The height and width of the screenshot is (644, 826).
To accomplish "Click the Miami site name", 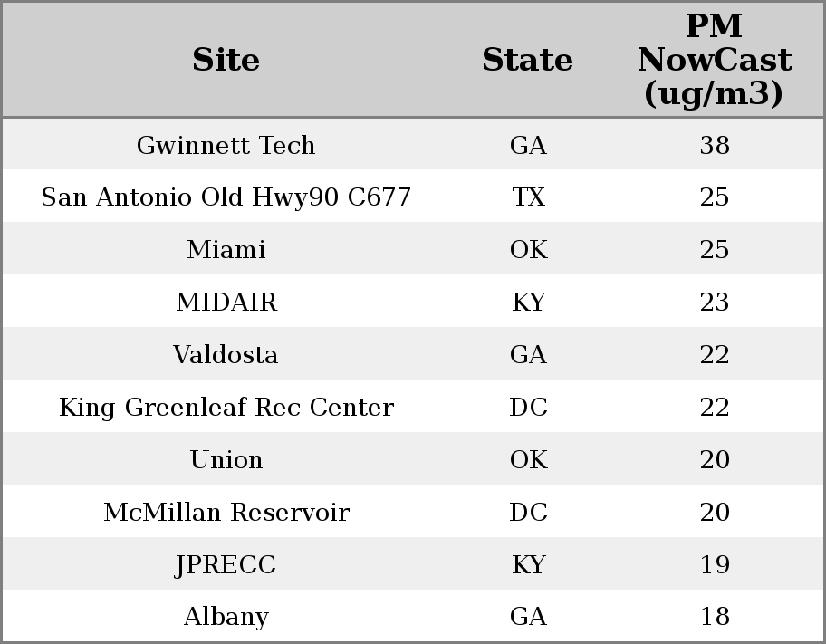I will coord(226,250).
